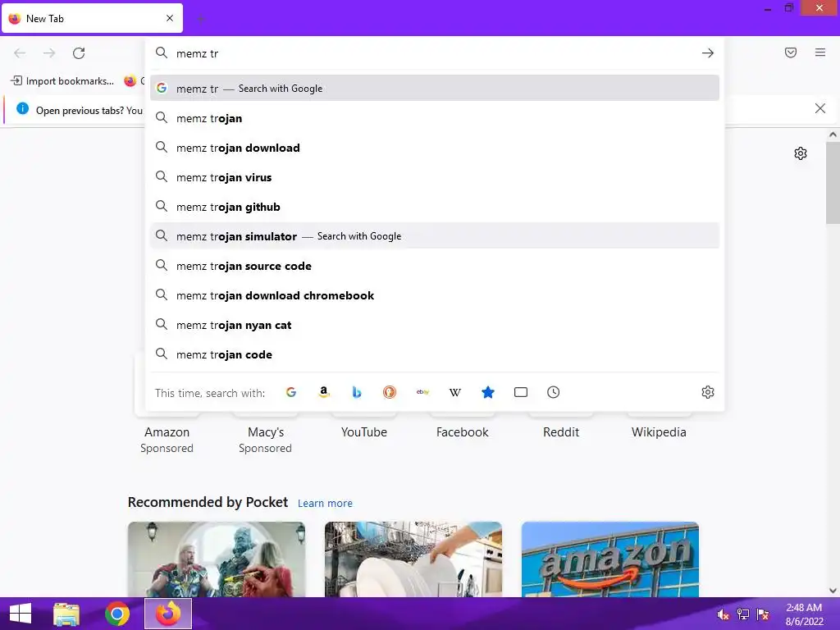This screenshot has width=840, height=630.
Task: Select suggestion memz trojan virus
Action: [435, 177]
